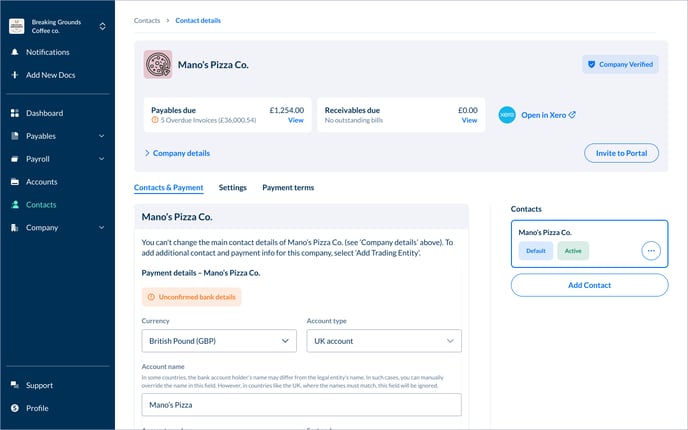688x430 pixels.
Task: Open Contacts in sidebar
Action: click(41, 204)
